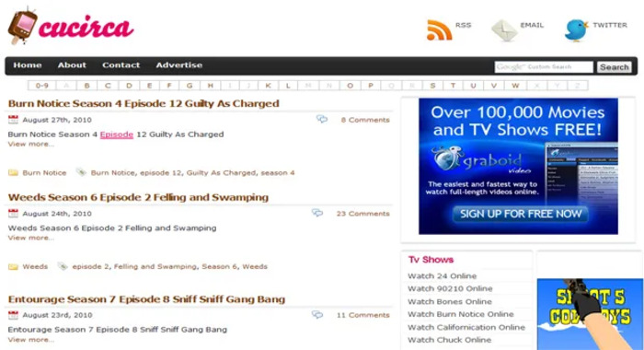Select the letter G index tab
Viewport: 644px width, 350px height.
click(190, 86)
